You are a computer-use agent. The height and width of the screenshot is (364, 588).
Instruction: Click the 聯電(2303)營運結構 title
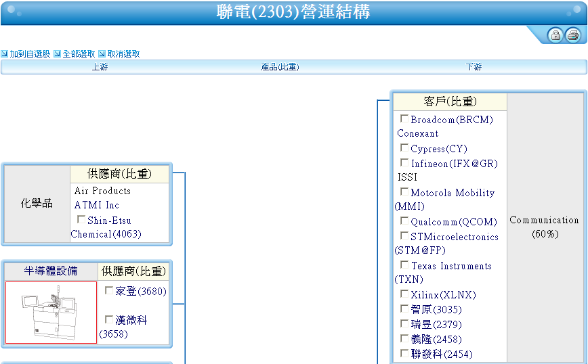pos(293,12)
